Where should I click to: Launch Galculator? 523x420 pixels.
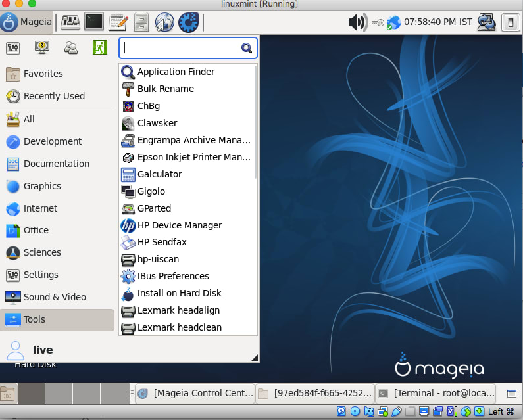coord(187,174)
